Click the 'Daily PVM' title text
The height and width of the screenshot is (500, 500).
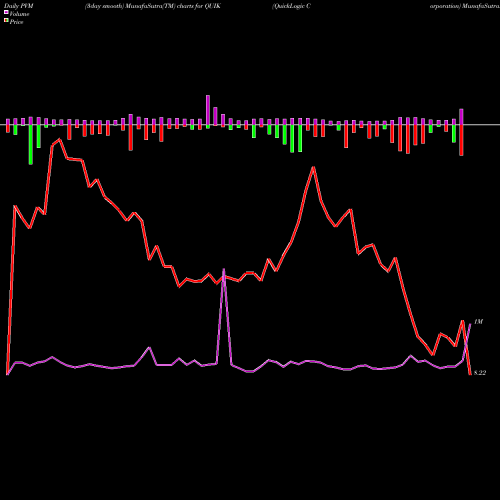[19, 6]
